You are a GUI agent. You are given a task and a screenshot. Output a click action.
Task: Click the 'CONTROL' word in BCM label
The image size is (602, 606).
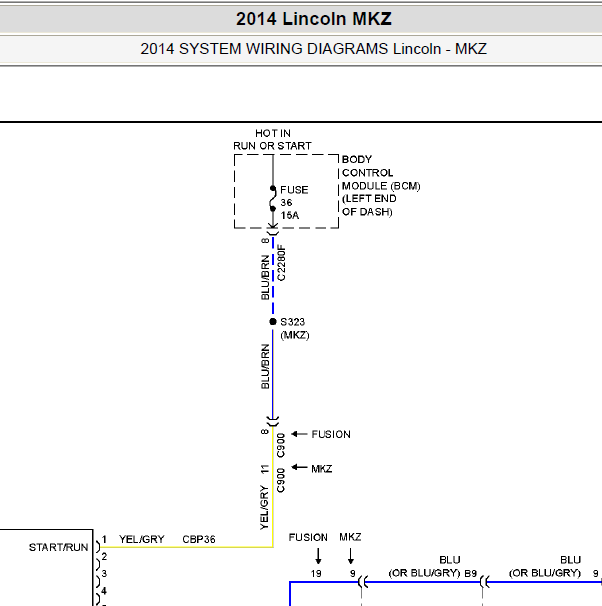367,173
